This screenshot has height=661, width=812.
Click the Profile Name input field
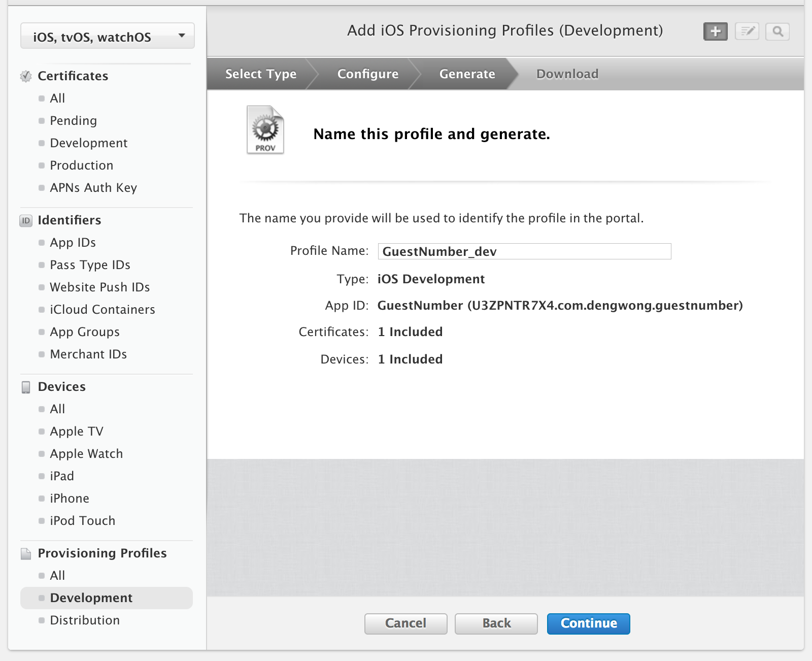524,251
